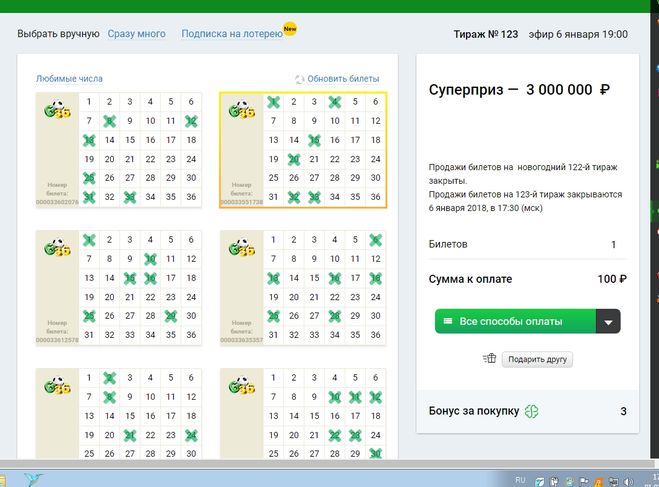Open the Любимые числа link
The height and width of the screenshot is (487, 659).
click(69, 78)
